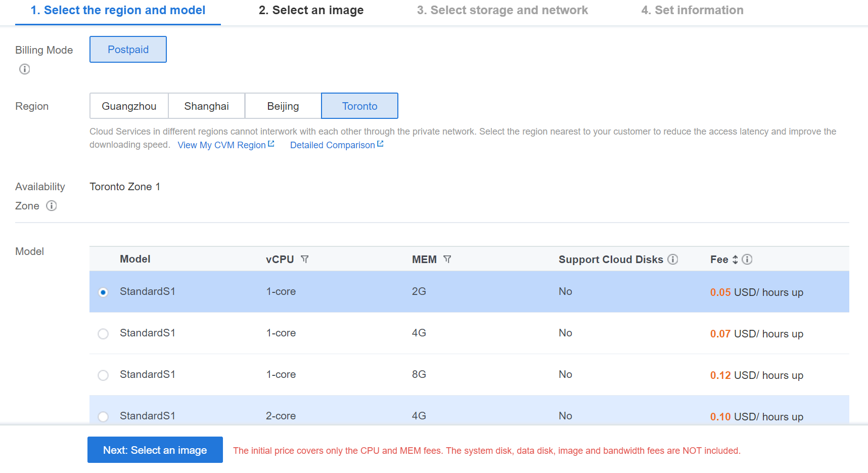The image size is (868, 473).
Task: Click external link icon beside Detailed Comparison
Action: tap(380, 144)
